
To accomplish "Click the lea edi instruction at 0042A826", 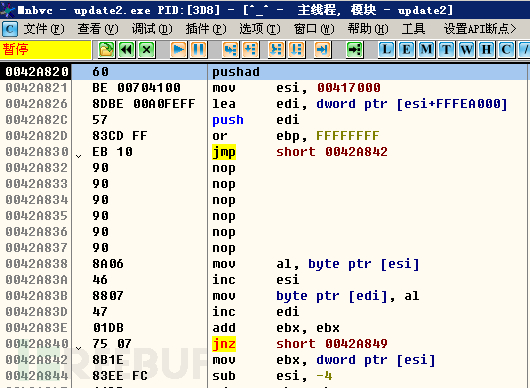I will point(360,104).
